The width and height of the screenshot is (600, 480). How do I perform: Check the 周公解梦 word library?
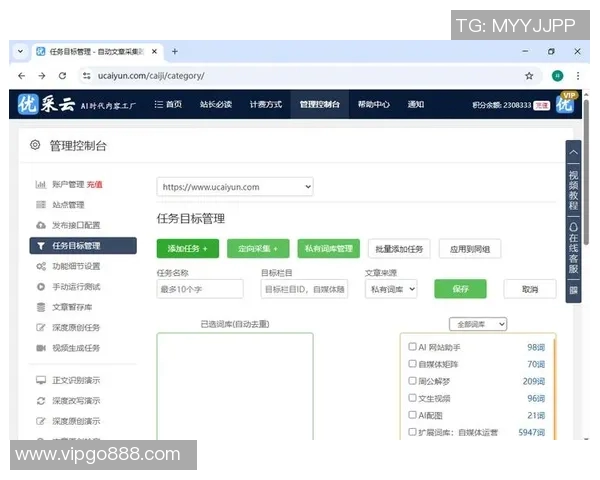pos(412,381)
